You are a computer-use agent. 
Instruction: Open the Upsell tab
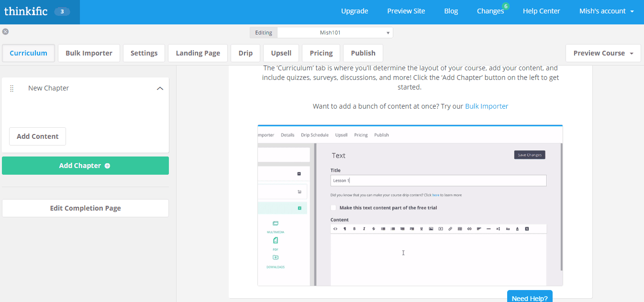tap(281, 53)
